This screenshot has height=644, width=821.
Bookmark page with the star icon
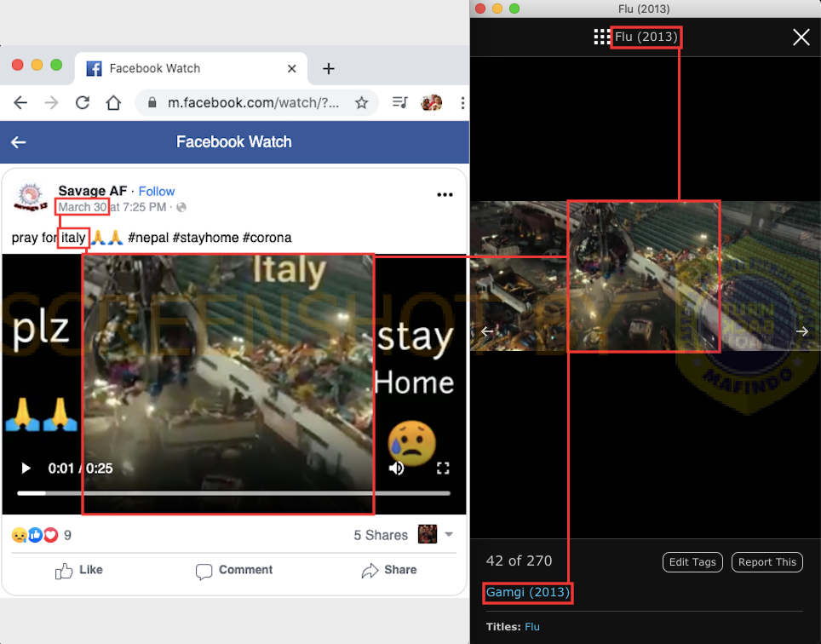pos(361,103)
